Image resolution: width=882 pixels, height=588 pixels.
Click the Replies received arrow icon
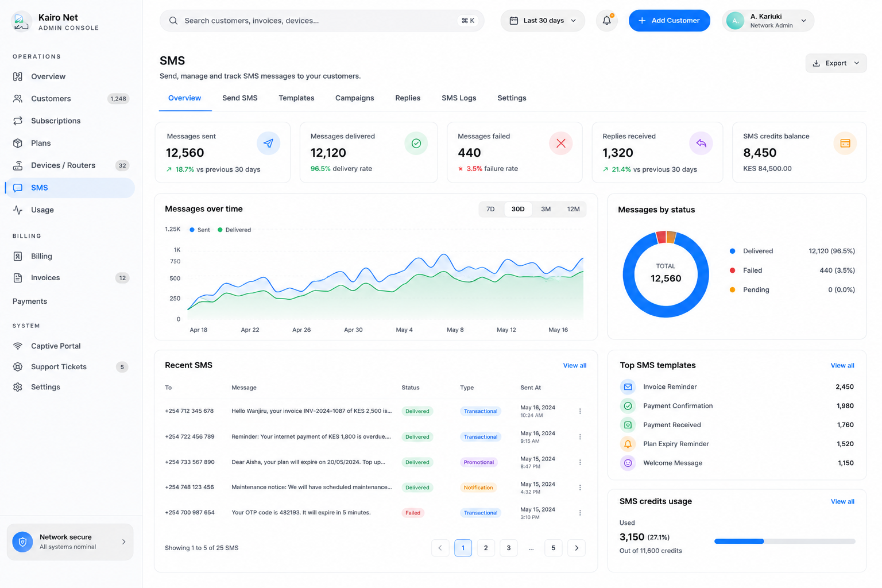click(x=701, y=143)
